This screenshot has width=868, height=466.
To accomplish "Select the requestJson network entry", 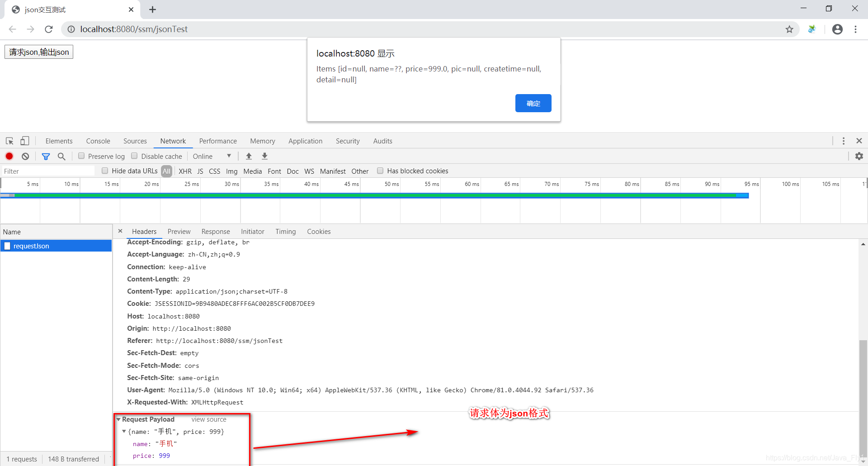I will click(x=56, y=246).
